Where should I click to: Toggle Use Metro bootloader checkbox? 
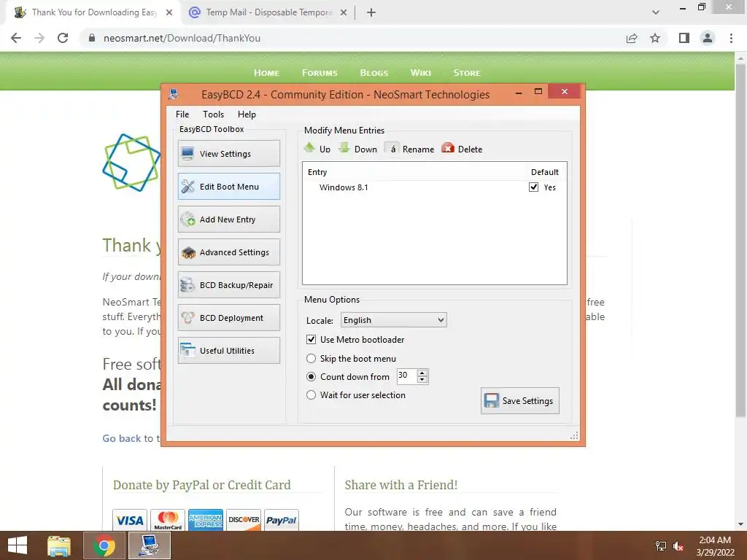point(311,340)
